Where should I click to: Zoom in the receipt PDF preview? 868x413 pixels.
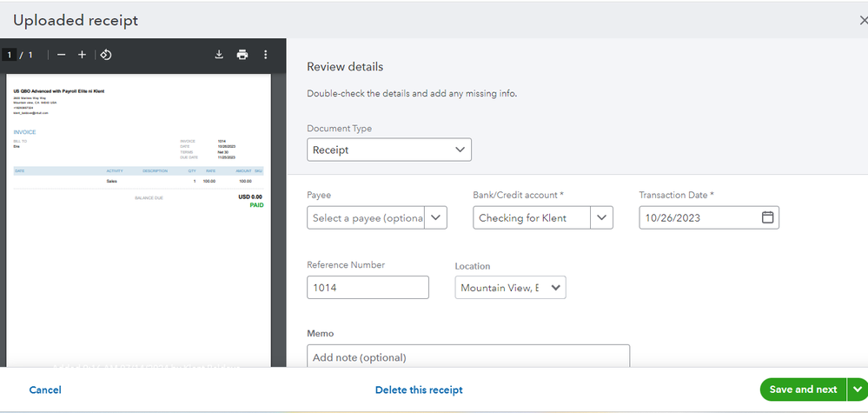coord(82,55)
